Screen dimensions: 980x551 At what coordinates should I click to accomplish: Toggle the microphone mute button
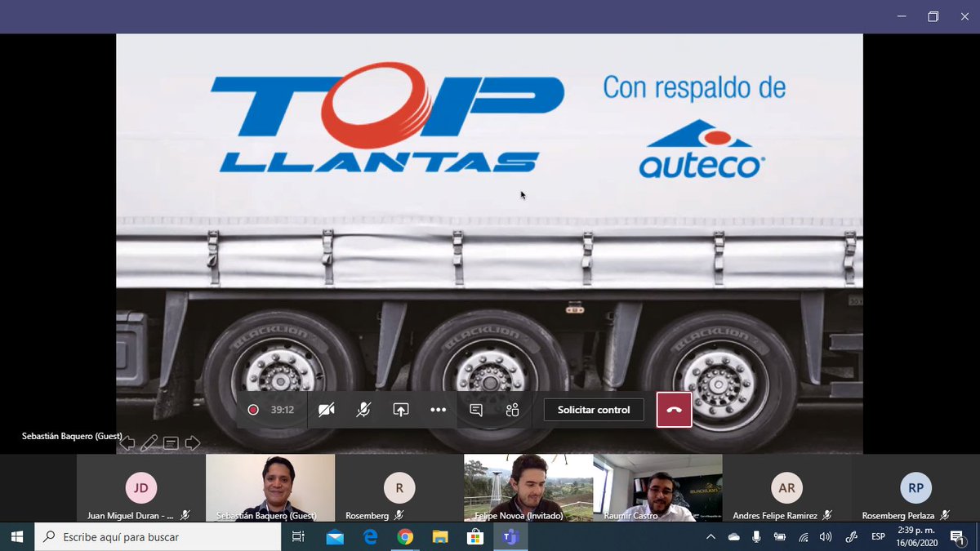[363, 410]
